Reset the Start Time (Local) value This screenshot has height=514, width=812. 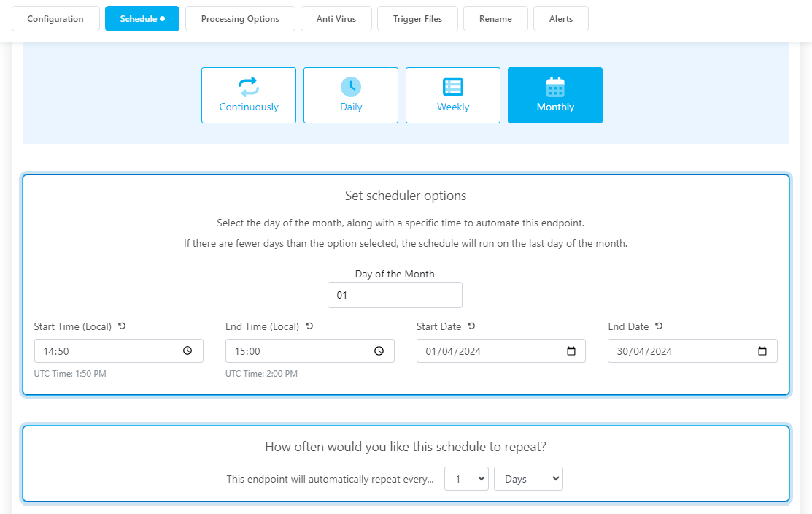pos(122,326)
